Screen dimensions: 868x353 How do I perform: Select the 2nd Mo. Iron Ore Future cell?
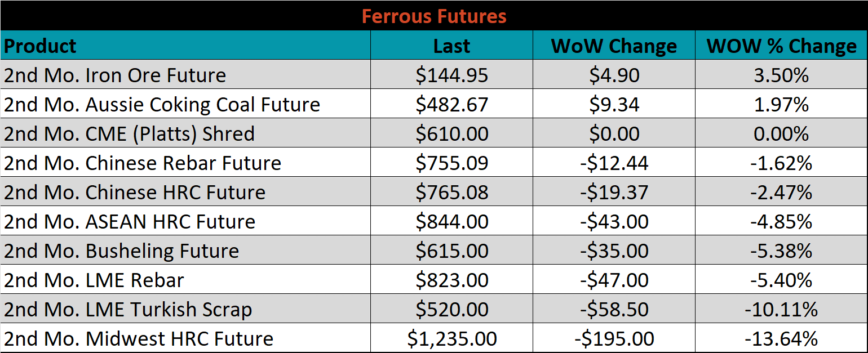185,75
